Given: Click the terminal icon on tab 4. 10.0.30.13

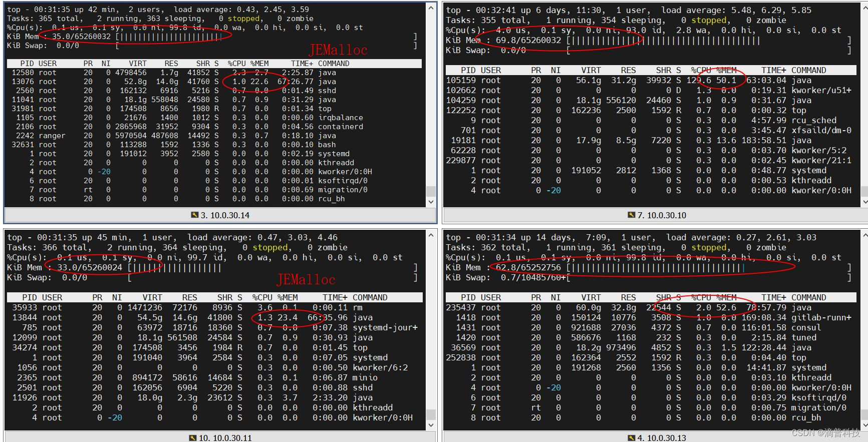Looking at the screenshot, I should [632, 438].
